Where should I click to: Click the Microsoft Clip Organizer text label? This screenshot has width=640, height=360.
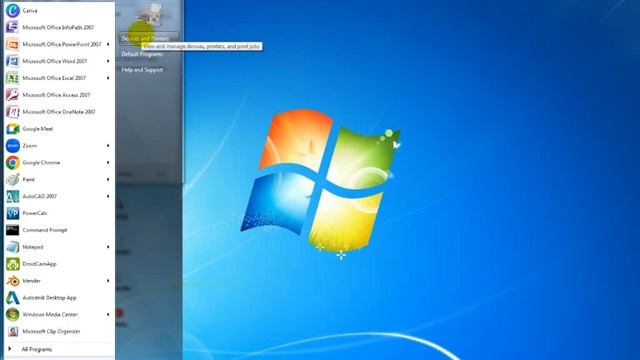tap(51, 331)
